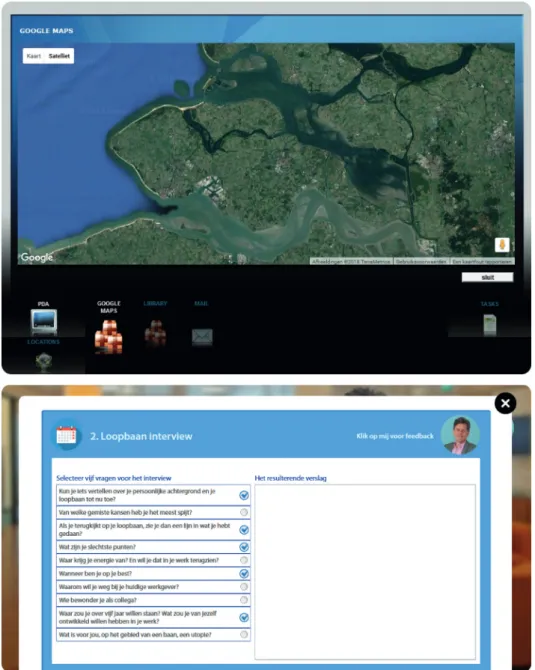Click the calendar icon beside Loopbaan interview
The height and width of the screenshot is (670, 535).
pos(66,436)
